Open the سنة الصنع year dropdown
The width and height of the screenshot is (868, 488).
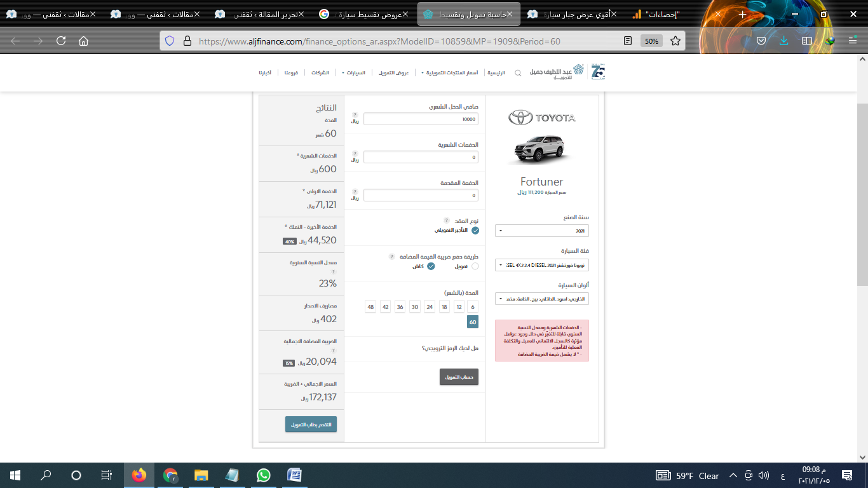coord(542,231)
